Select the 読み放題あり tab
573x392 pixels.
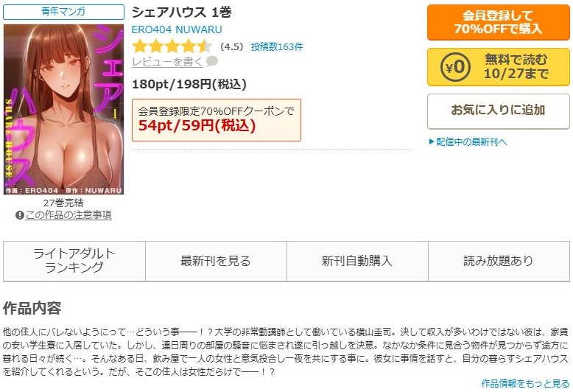point(499,261)
